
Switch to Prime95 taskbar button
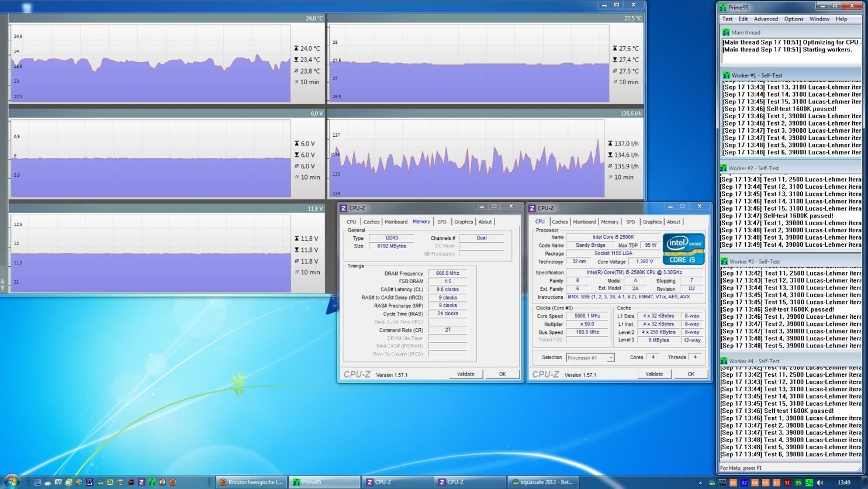click(x=325, y=482)
